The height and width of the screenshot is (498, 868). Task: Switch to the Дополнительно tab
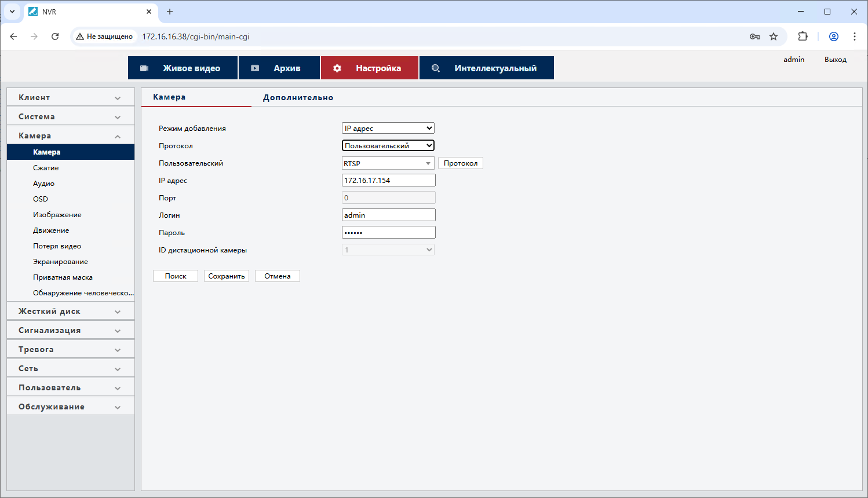coord(298,97)
